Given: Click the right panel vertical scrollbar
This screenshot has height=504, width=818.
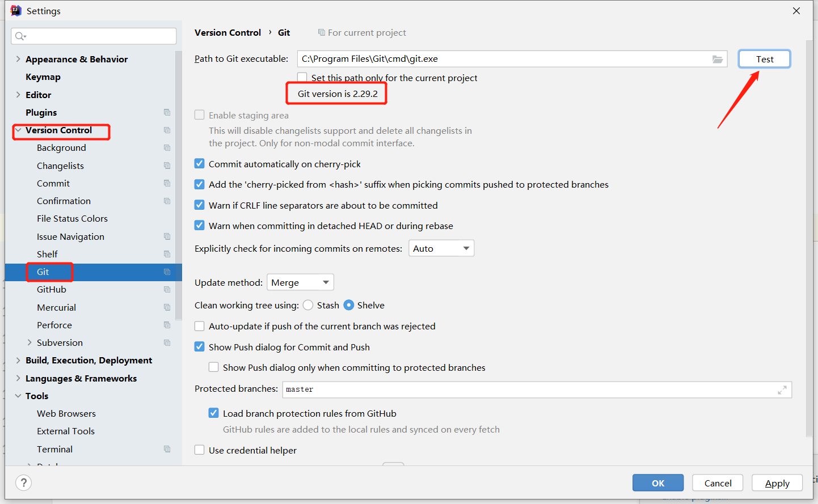Looking at the screenshot, I should (809, 238).
